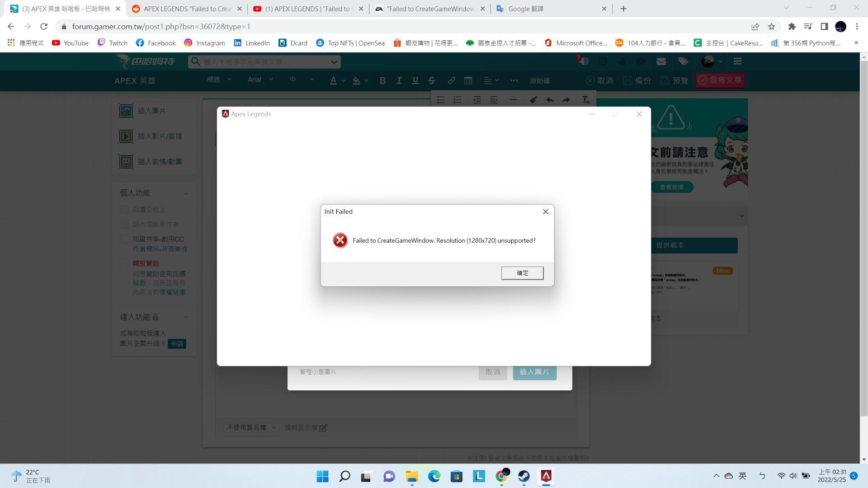Click the Redo action icon
This screenshot has width=868, height=488.
coord(567,99)
